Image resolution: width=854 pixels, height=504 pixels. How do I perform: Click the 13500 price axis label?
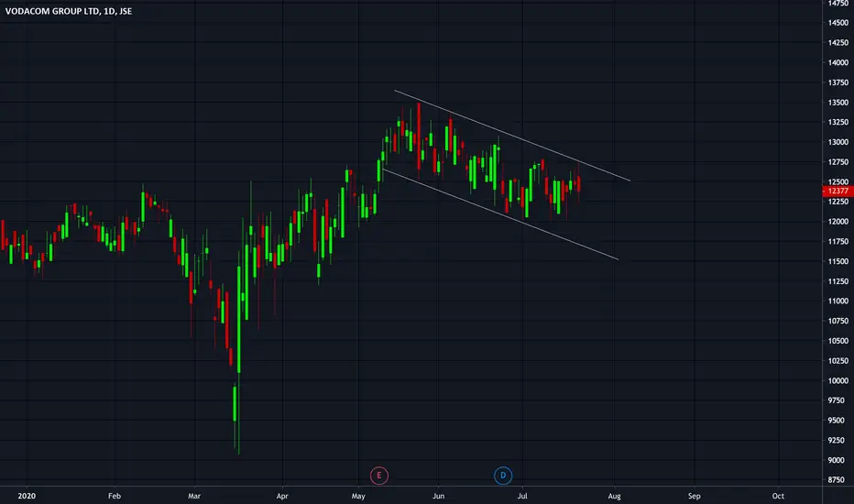[838, 103]
